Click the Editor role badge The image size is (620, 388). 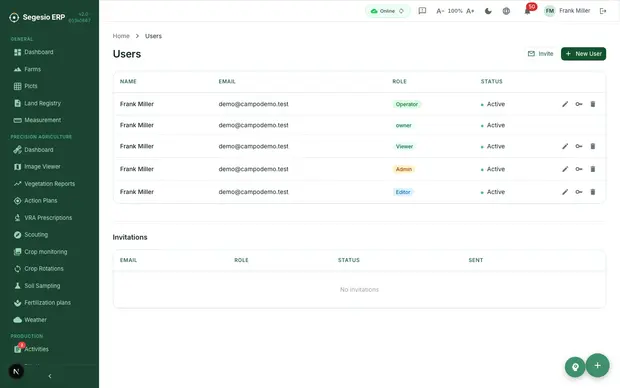pyautogui.click(x=403, y=192)
